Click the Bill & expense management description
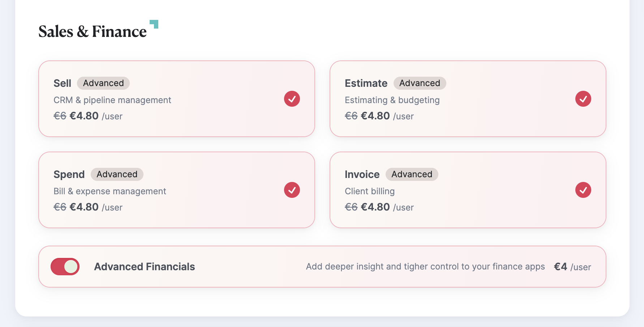 (x=110, y=191)
